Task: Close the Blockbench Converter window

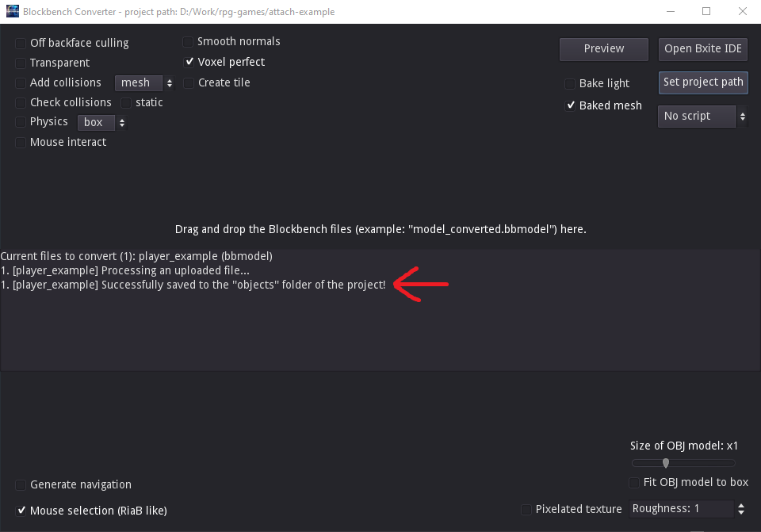Action: [x=743, y=11]
